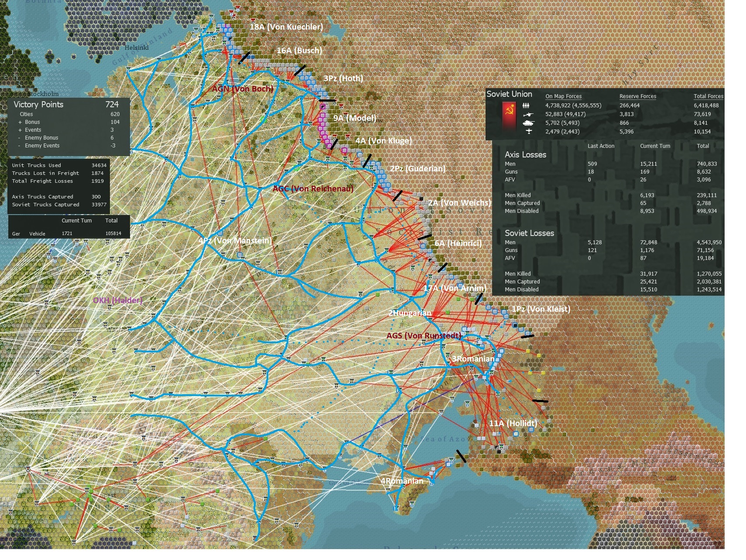Select Soviet Men last action losses 5,128
The width and height of the screenshot is (746, 560).
coord(595,242)
